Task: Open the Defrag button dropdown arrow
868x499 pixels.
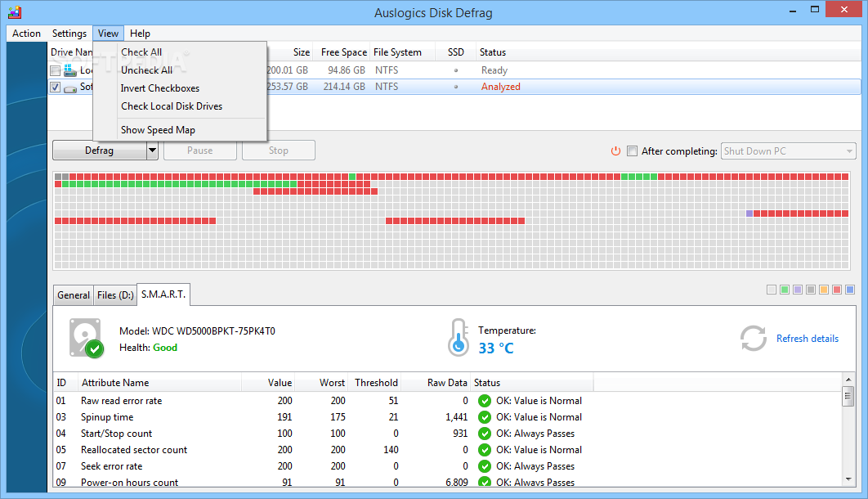Action: [152, 150]
